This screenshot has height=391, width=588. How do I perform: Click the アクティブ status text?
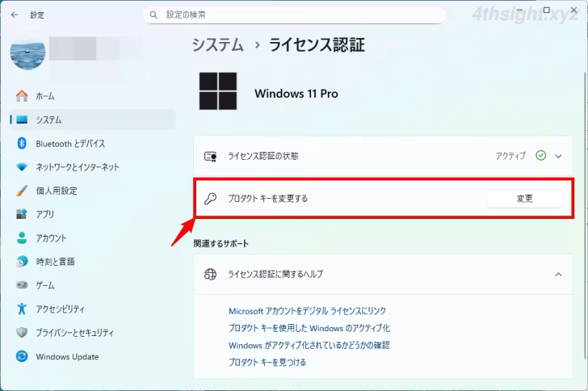pos(510,156)
